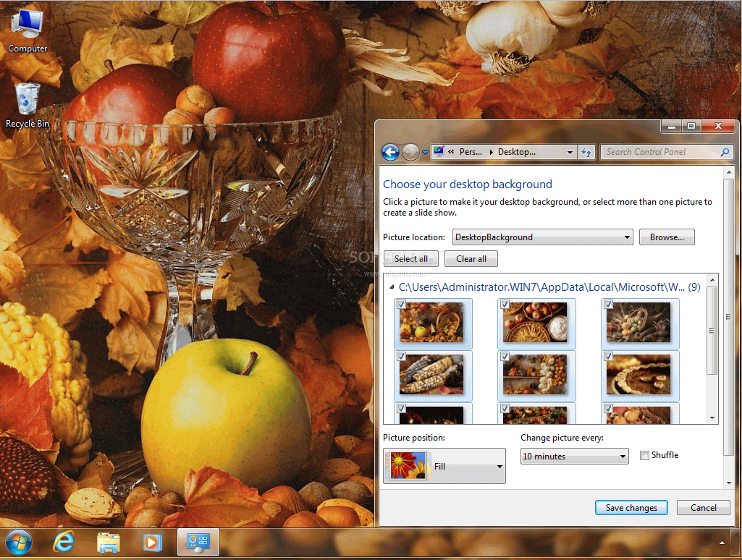Uncheck the Indian corn wallpaper checkbox
Screen dimensions: 742x560
click(401, 356)
